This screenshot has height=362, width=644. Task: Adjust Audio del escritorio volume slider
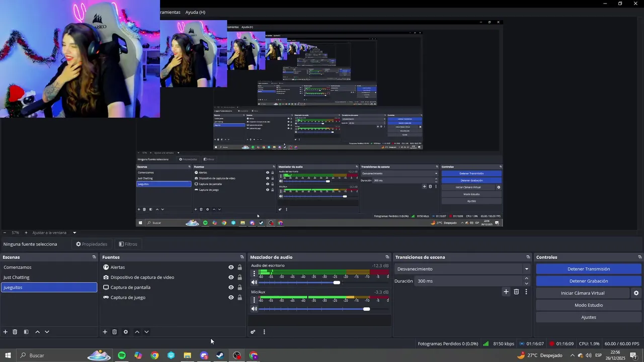[337, 283]
